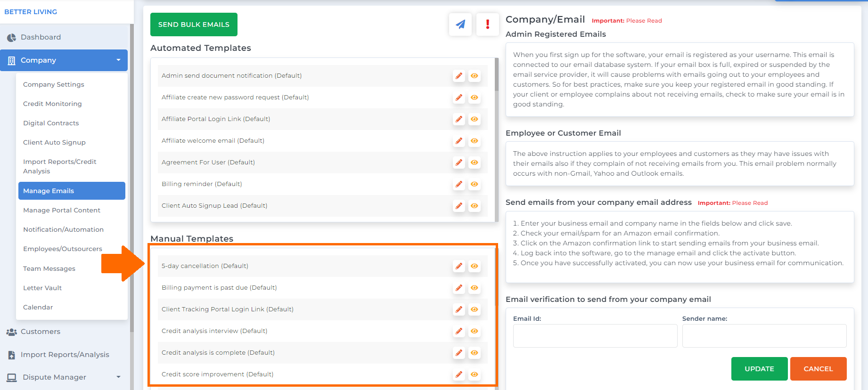Screen dimensions: 868x390
Task: Edit the Billing reminder template with the pencil icon
Action: point(459,184)
